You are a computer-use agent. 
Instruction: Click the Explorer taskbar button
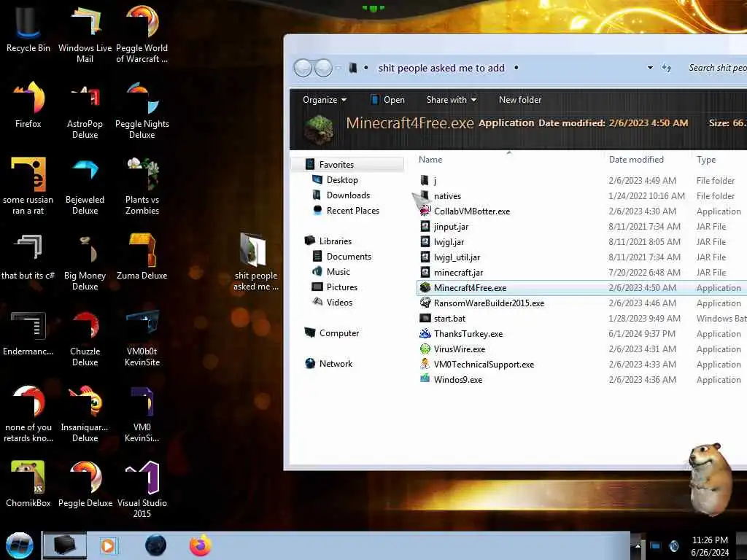coord(65,545)
